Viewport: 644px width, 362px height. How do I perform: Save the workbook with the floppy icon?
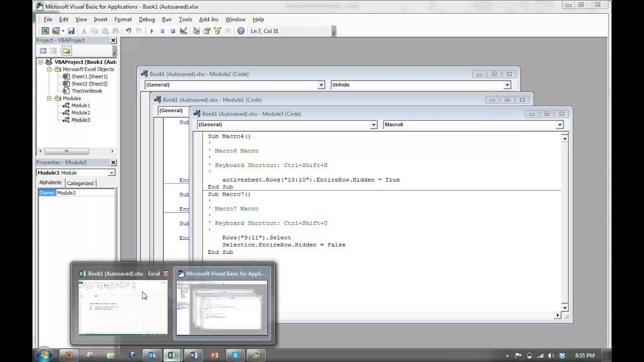pos(71,31)
